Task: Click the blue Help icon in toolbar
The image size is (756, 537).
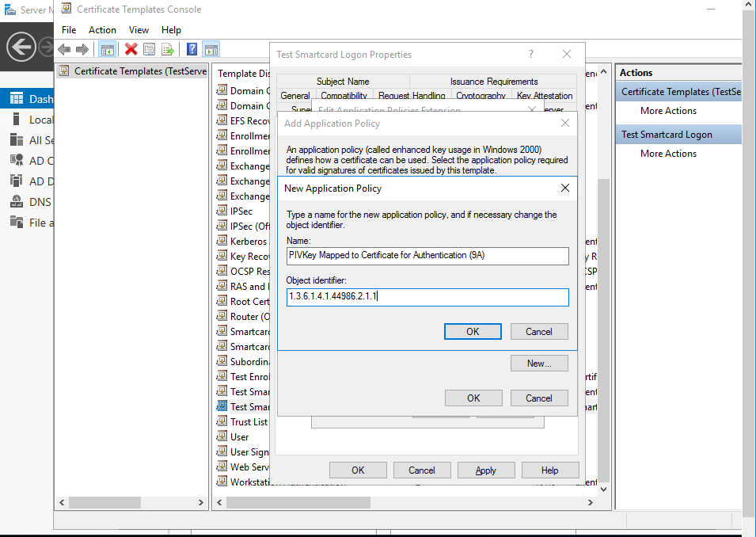Action: [192, 49]
